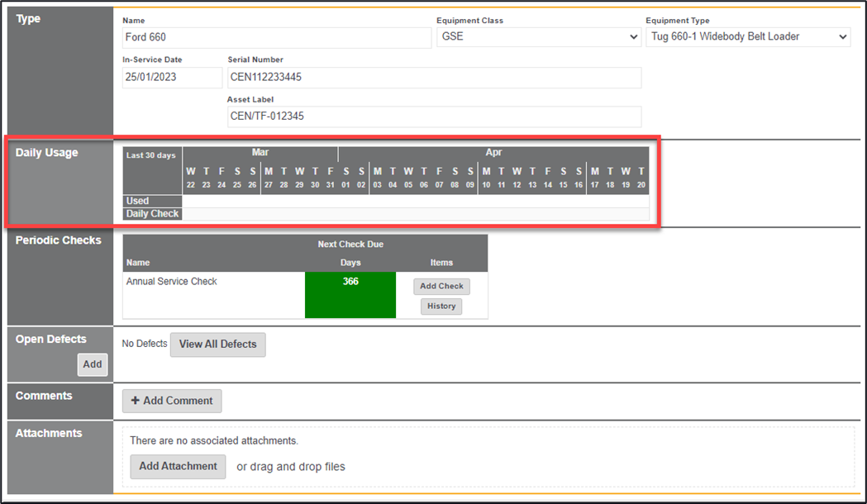Click the drag and drop files text
Image resolution: width=867 pixels, height=504 pixels.
291,467
